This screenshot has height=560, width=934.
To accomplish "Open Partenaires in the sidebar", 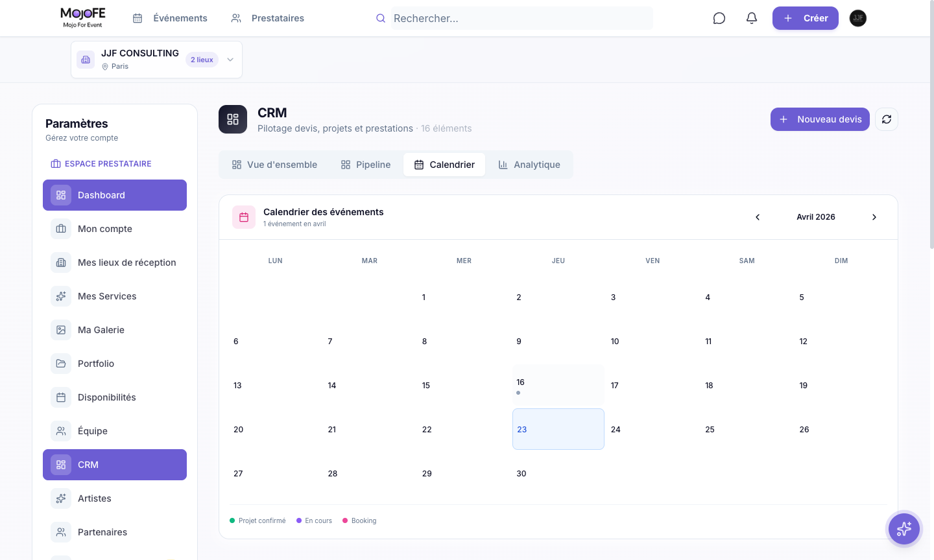I will coord(115,532).
